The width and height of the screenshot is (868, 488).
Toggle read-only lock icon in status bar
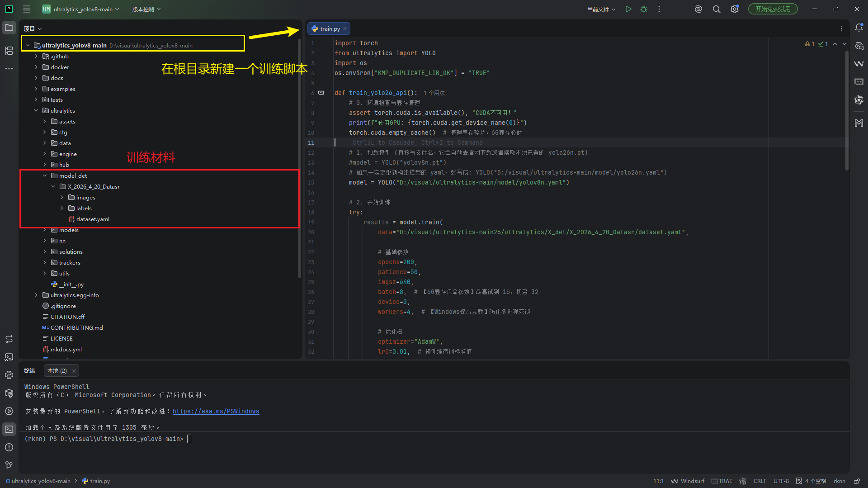click(x=857, y=481)
